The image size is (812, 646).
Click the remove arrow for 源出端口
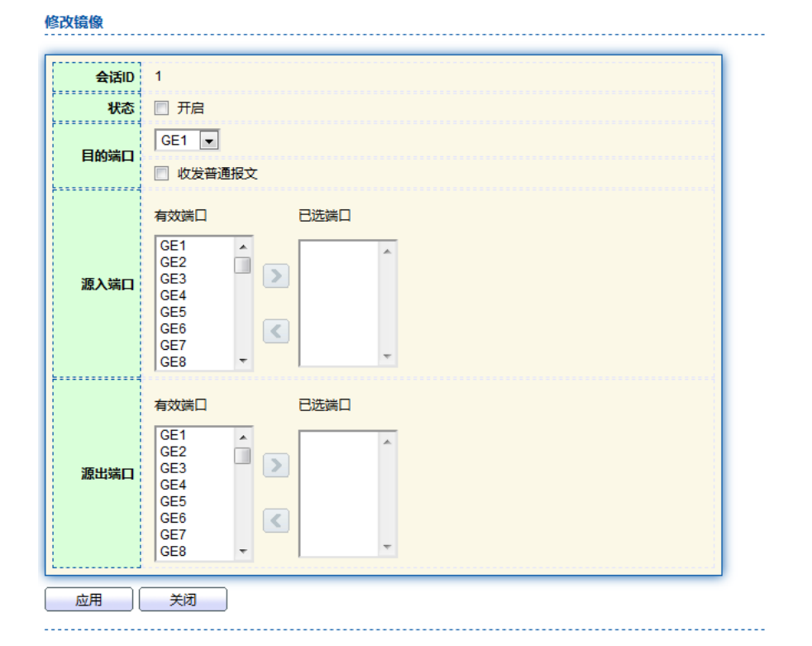click(275, 521)
